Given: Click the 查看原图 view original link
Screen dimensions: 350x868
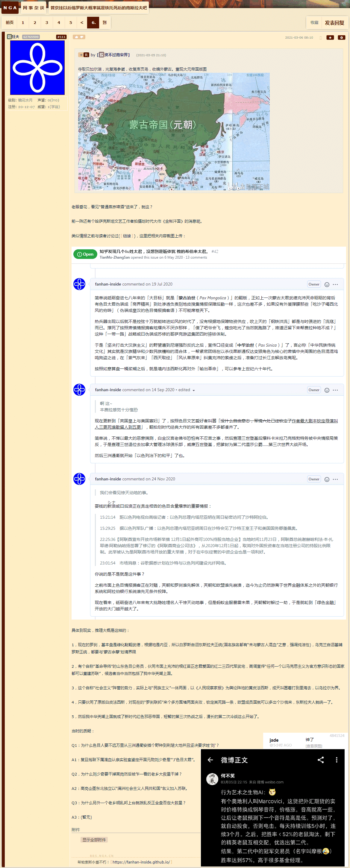Looking at the screenshot, I should click(314, 746).
